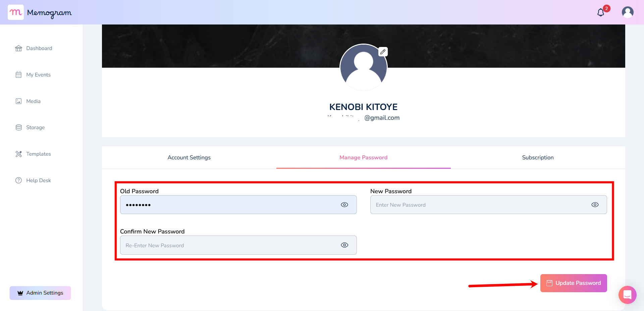The height and width of the screenshot is (311, 644).
Task: Click the My Events calendar icon
Action: (19, 75)
